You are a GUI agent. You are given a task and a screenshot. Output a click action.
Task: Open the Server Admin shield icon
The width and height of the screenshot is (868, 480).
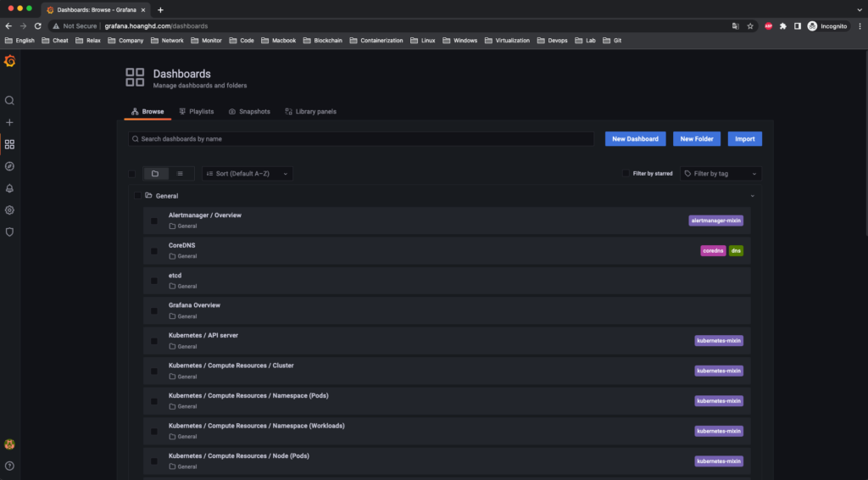[x=9, y=232]
